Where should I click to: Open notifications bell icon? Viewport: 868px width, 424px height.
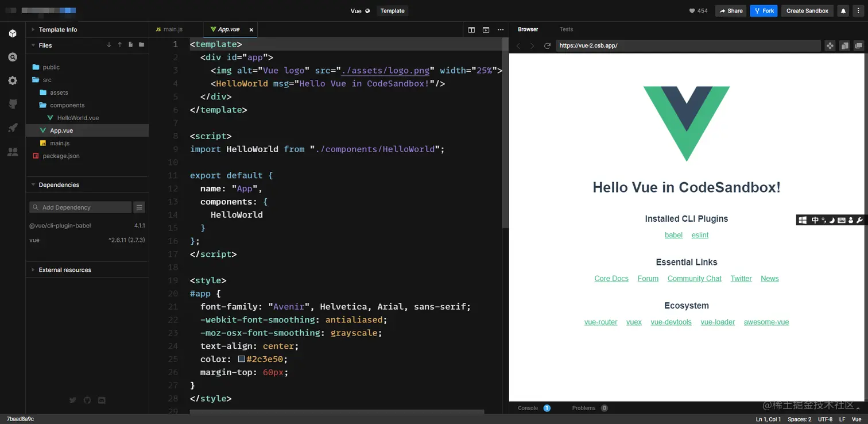pyautogui.click(x=843, y=11)
